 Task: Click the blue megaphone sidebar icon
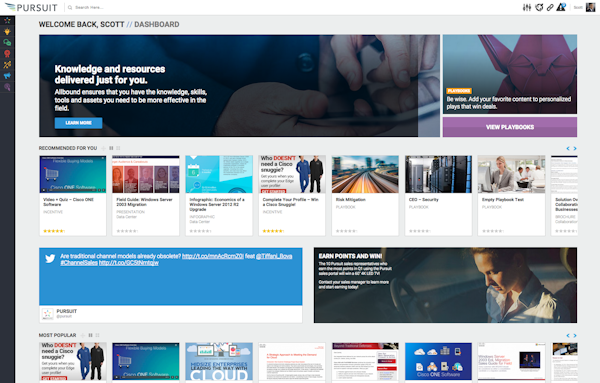click(7, 75)
